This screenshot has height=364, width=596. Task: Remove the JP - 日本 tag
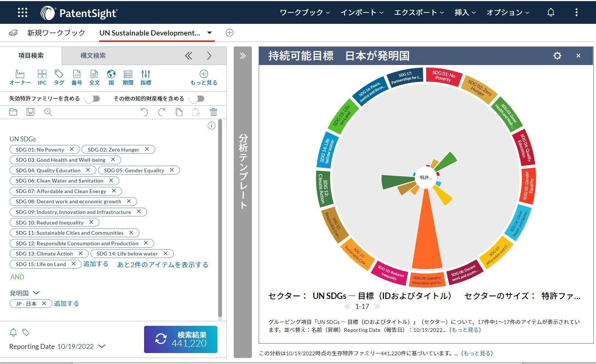44,303
